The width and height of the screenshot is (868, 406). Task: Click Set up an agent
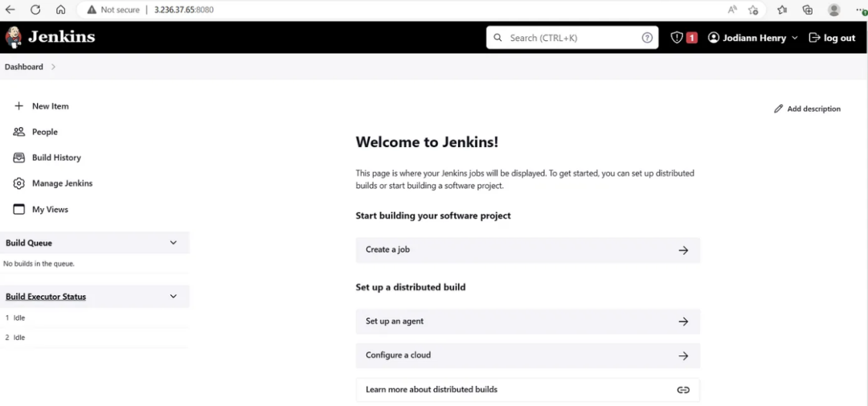coord(527,322)
